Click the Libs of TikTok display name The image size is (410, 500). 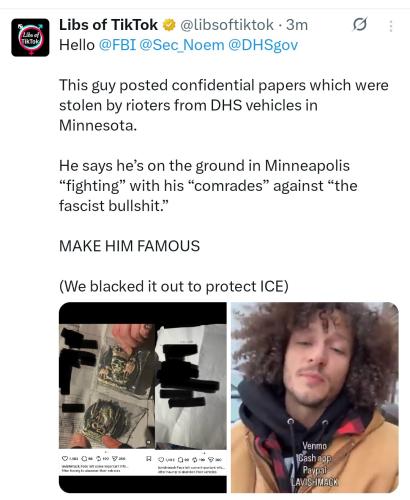108,25
